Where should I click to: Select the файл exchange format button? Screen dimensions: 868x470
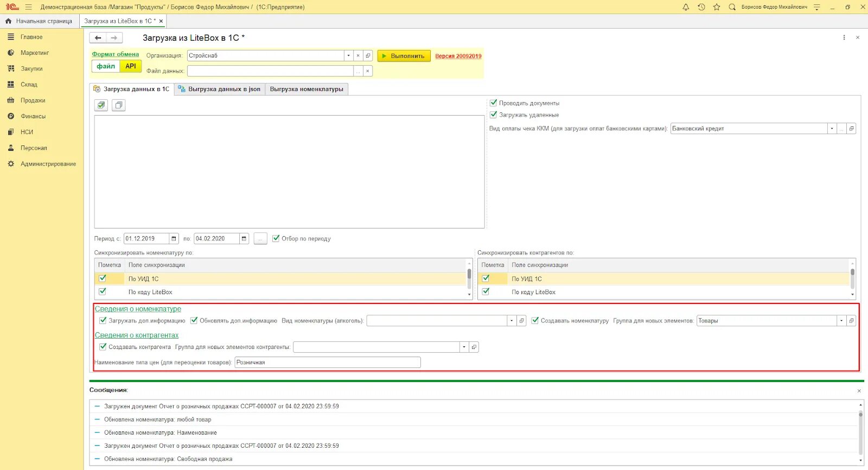tap(106, 66)
